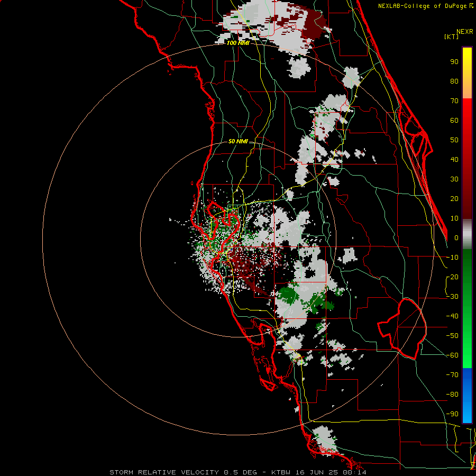Click the 50 value on the velocity scale
476x476 pixels.
[454, 140]
